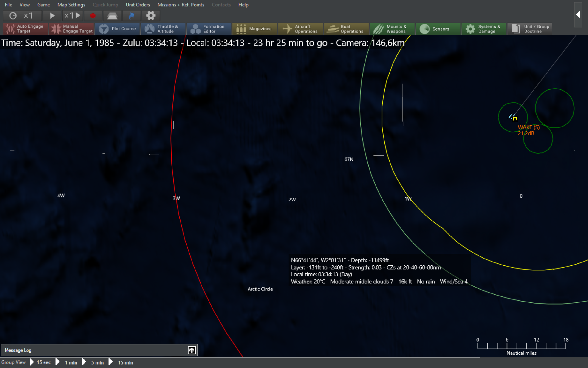Start simulation with the play button
This screenshot has width=588, height=368.
click(x=52, y=16)
